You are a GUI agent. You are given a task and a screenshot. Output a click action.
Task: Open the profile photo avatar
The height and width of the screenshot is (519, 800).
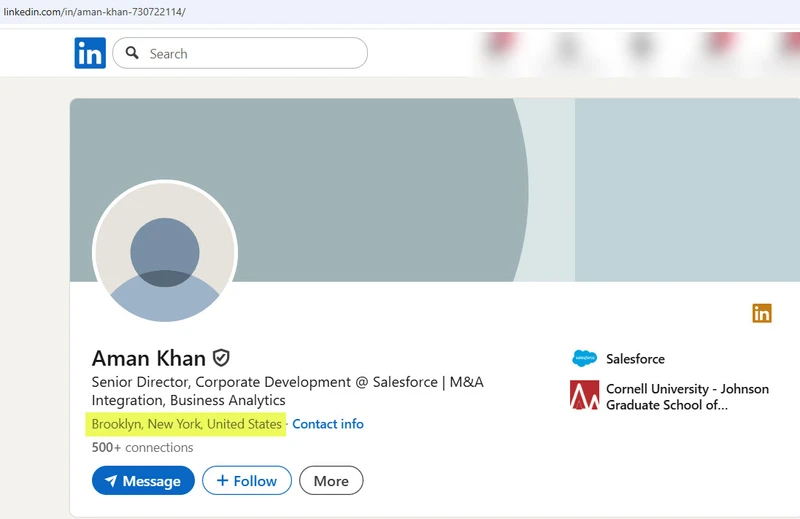pos(165,252)
